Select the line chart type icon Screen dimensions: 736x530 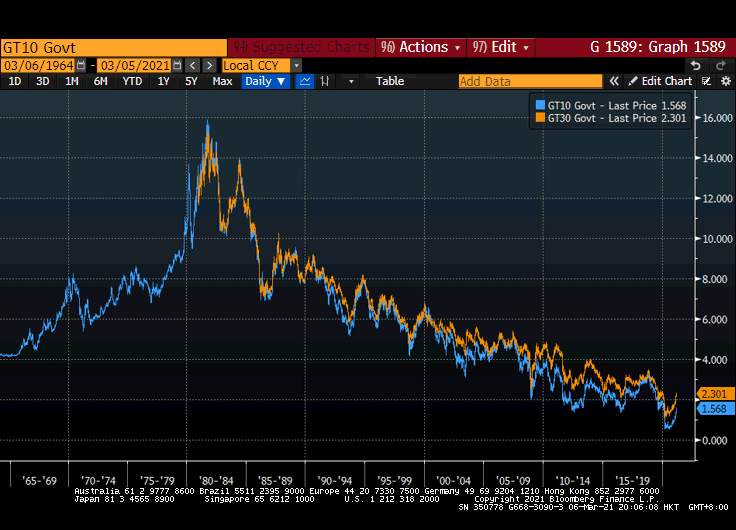pos(306,81)
